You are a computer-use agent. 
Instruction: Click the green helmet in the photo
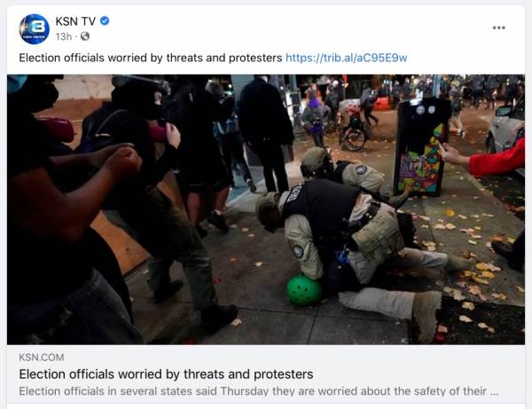[304, 290]
